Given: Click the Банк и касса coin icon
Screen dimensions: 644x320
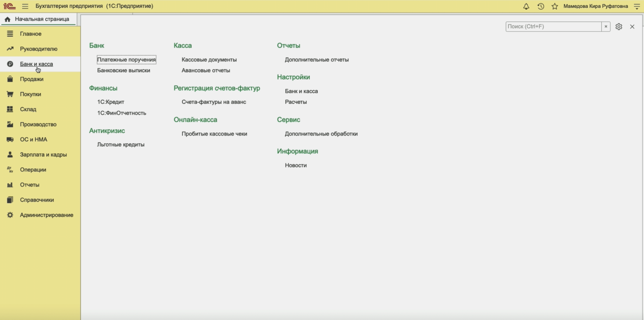Looking at the screenshot, I should [x=10, y=64].
